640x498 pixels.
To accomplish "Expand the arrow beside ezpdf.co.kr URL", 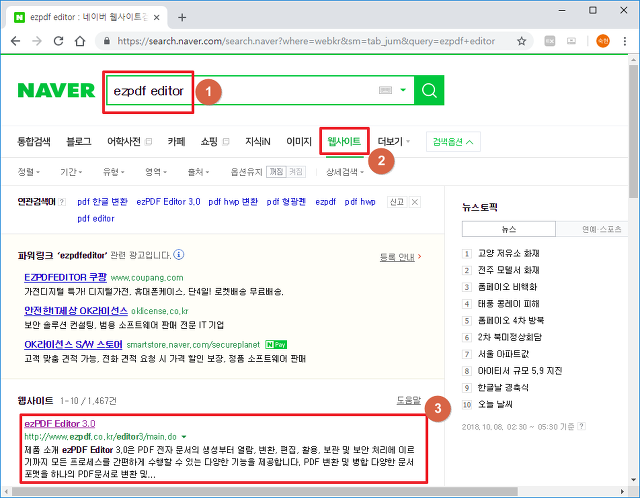I will [x=184, y=437].
